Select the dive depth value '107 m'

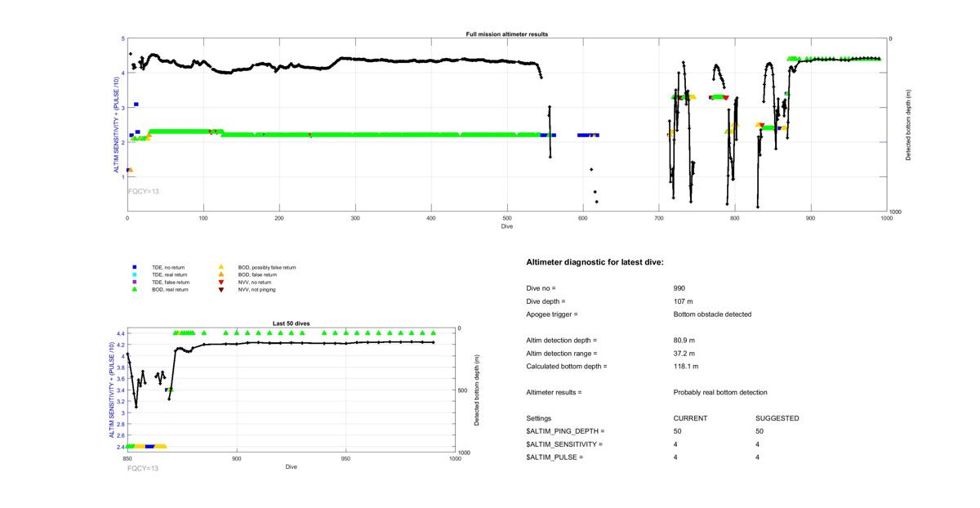point(683,301)
